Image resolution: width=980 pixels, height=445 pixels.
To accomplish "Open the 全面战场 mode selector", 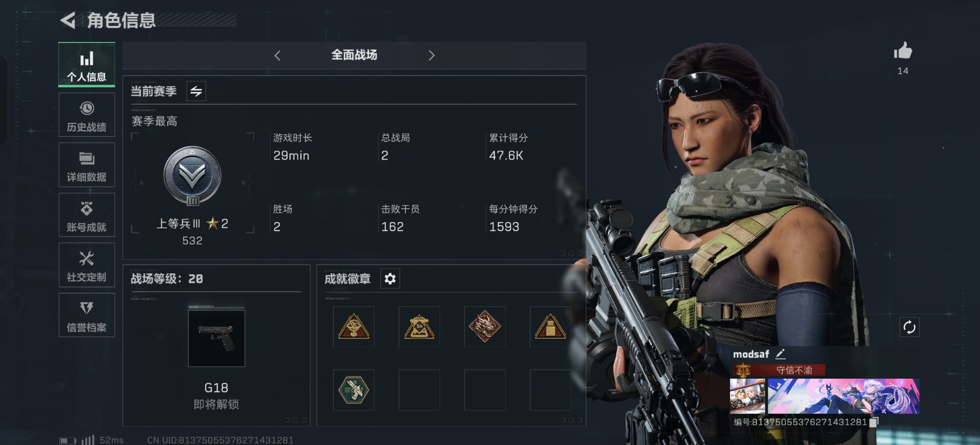I will coord(354,55).
